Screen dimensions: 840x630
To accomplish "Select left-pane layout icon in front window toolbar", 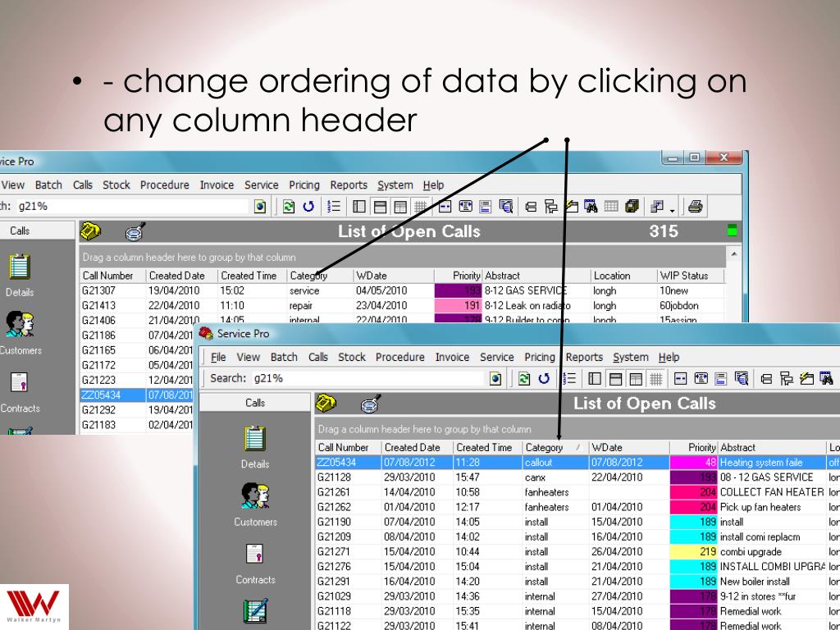I will pos(595,379).
